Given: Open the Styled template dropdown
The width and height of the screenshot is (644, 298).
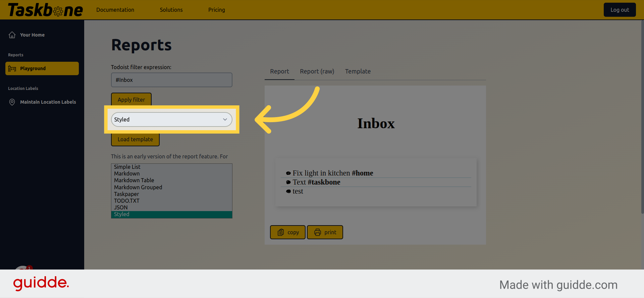Looking at the screenshot, I should (x=172, y=119).
